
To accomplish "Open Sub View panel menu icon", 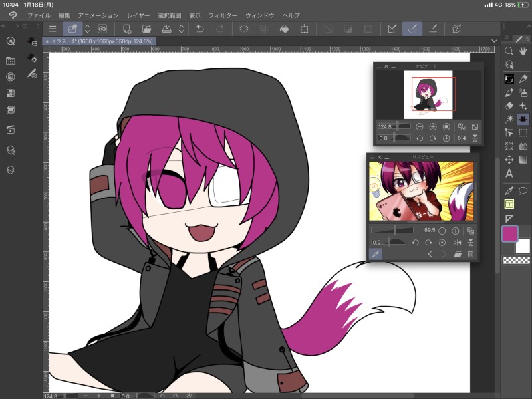I will (372, 157).
